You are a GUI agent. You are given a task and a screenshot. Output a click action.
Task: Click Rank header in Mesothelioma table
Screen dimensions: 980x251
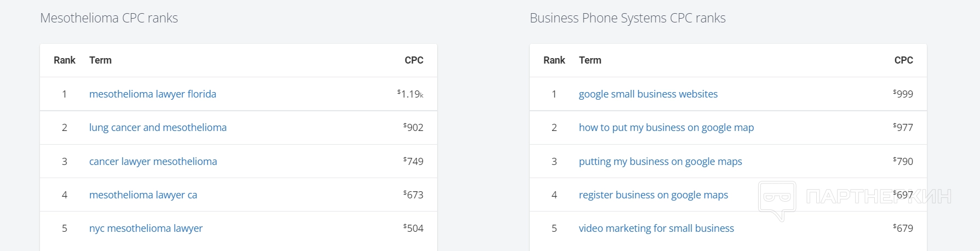(65, 60)
